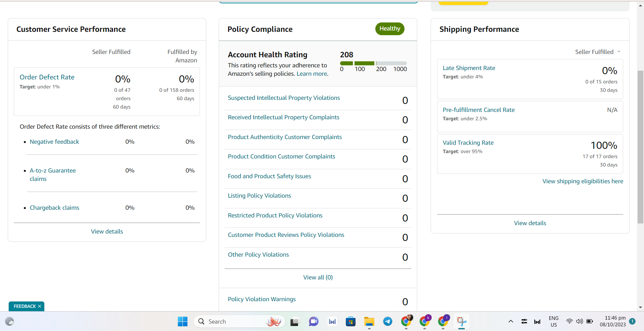
Task: Click the Valid Tracking Rate 100% value
Action: [x=604, y=145]
